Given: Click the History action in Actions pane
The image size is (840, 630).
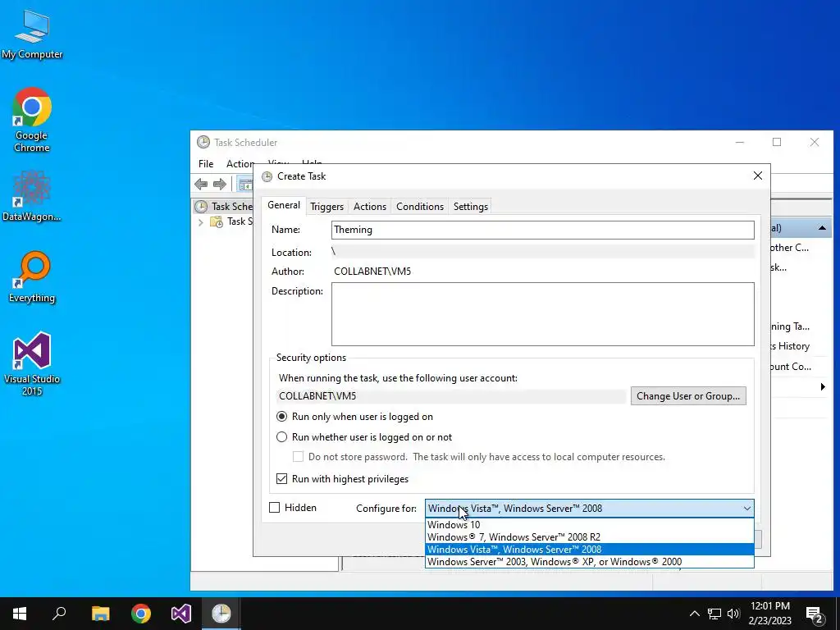Looking at the screenshot, I should [790, 347].
